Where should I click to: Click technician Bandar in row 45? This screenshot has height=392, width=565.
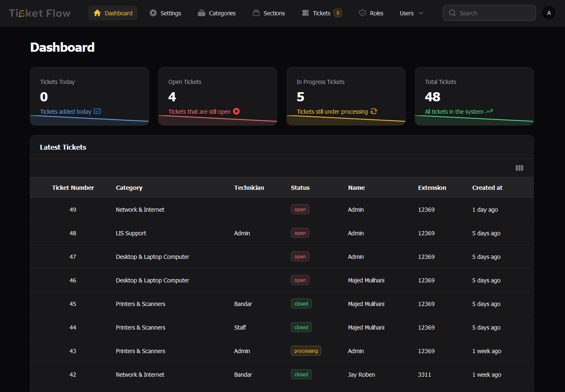coord(243,304)
